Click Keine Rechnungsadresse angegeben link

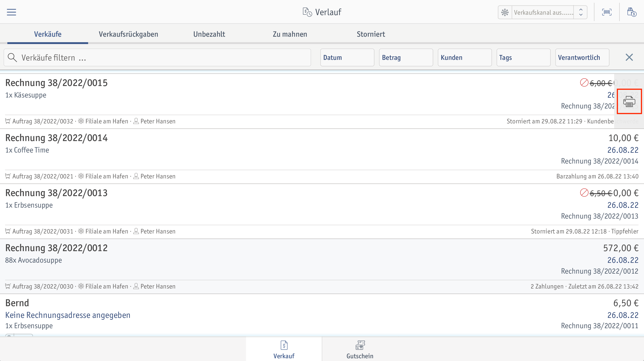(x=68, y=315)
